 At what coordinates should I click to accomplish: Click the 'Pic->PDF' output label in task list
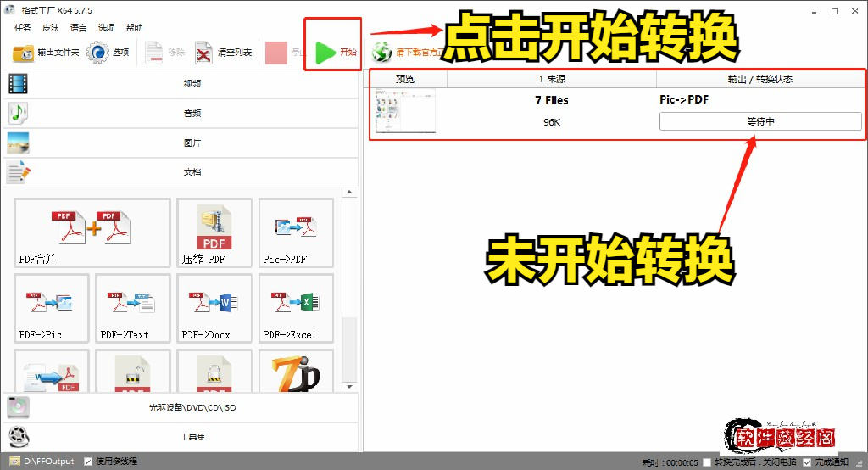tap(684, 100)
